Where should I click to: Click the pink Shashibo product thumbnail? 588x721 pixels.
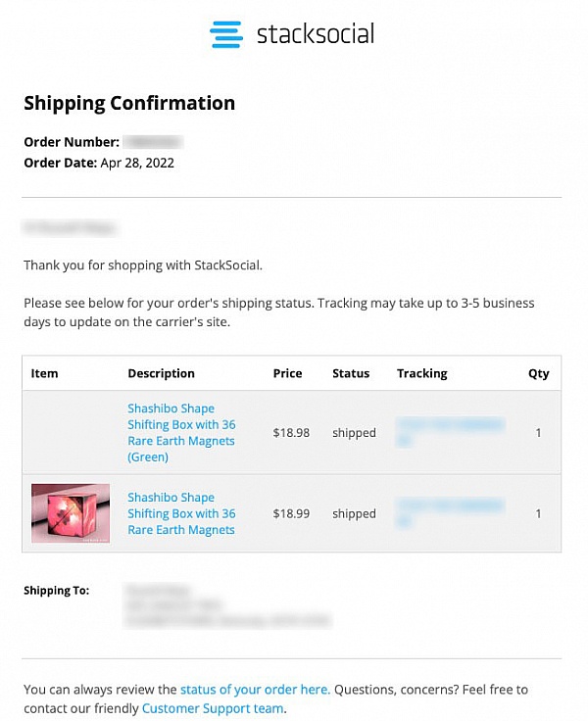pyautogui.click(x=71, y=512)
